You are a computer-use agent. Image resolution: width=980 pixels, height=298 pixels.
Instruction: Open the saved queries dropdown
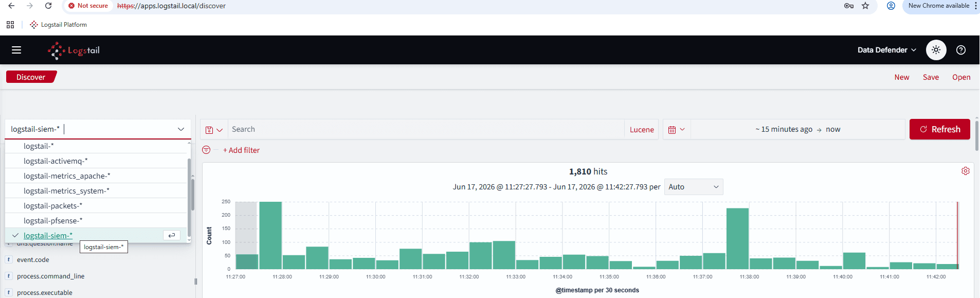[214, 130]
